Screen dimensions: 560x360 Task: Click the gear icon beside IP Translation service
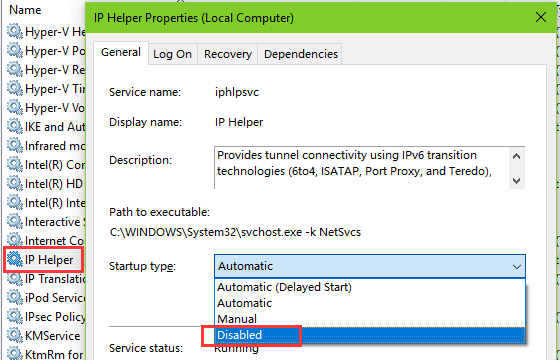[15, 278]
